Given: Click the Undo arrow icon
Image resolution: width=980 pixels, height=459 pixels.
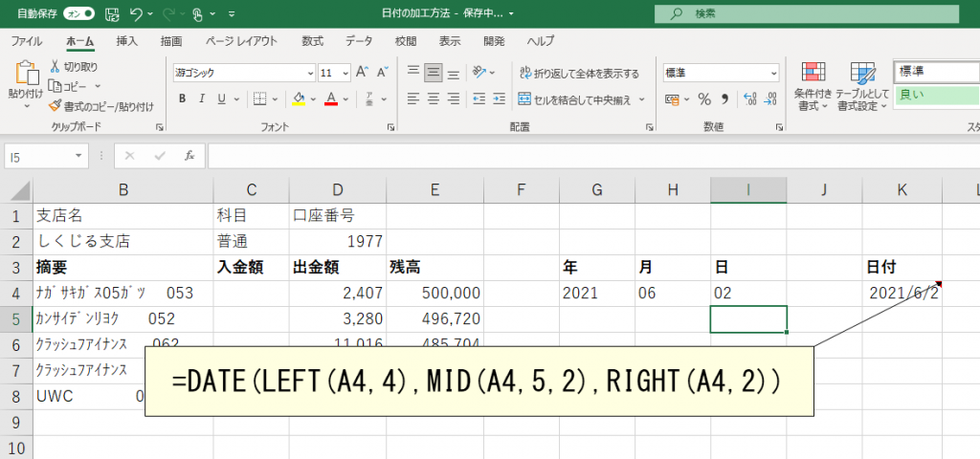Looking at the screenshot, I should tap(136, 14).
